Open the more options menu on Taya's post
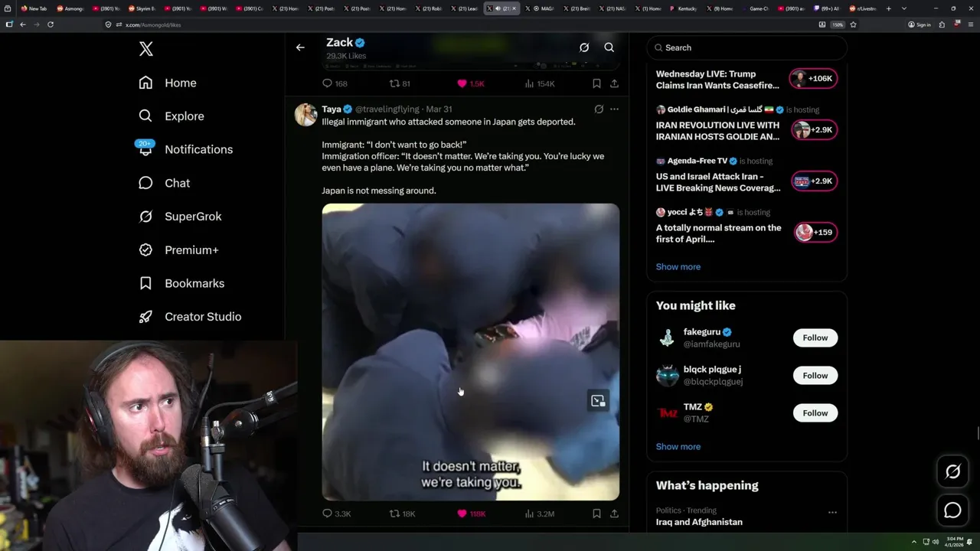This screenshot has width=980, height=551. pos(614,109)
